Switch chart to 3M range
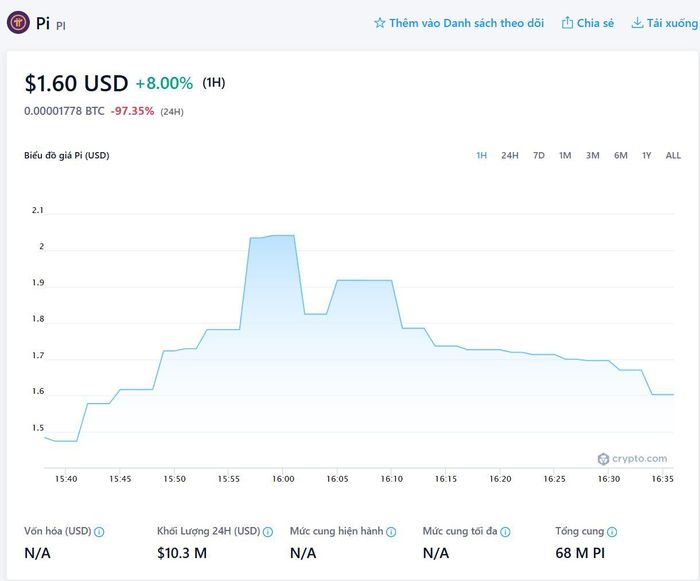 click(592, 155)
